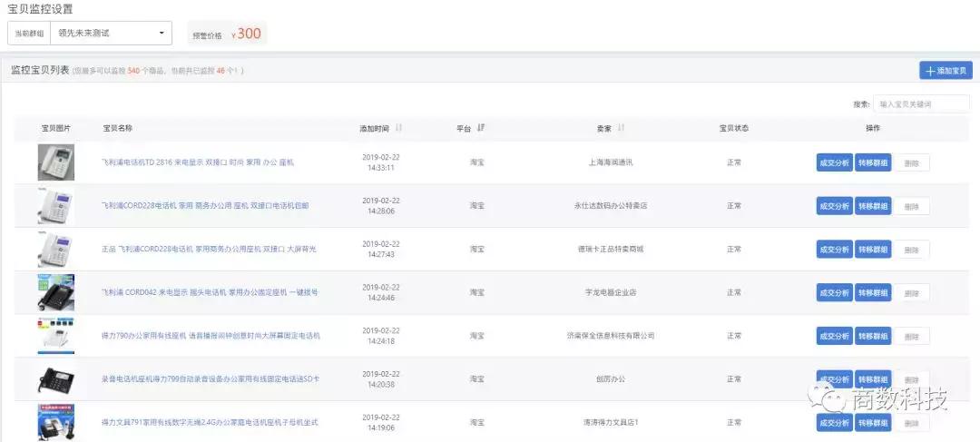This screenshot has width=980, height=442.
Task: Sort list by 添加时间 column arrows
Action: (x=398, y=128)
